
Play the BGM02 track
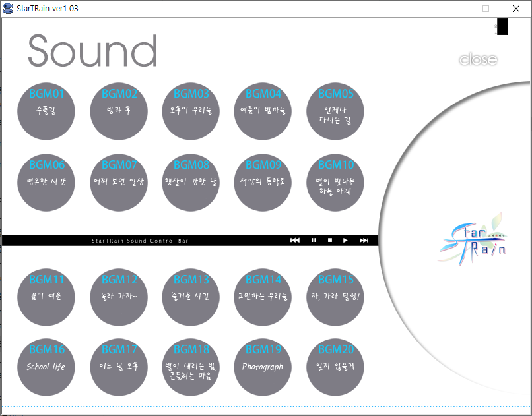119,111
